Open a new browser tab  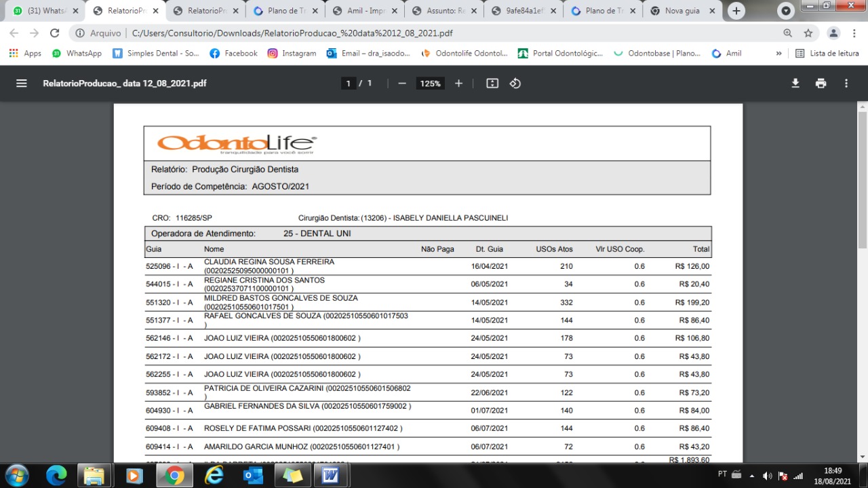(736, 11)
